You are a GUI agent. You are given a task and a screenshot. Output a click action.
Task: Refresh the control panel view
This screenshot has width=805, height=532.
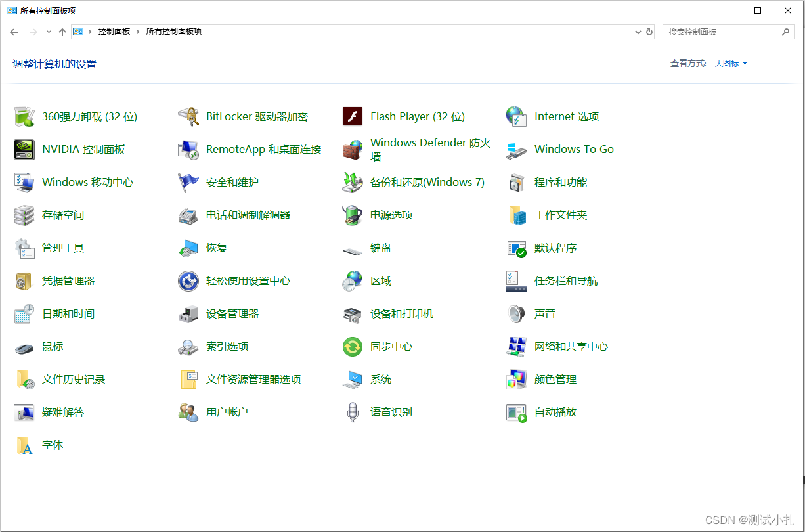[x=649, y=32]
